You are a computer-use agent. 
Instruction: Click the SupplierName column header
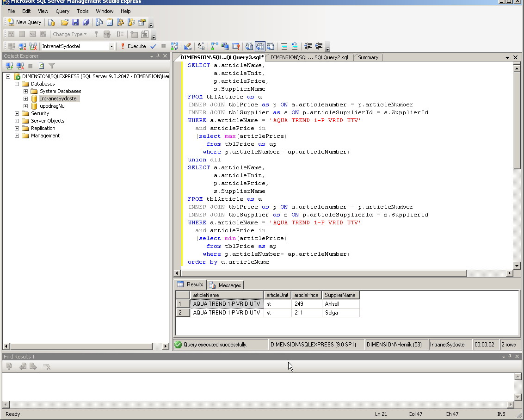[340, 295]
